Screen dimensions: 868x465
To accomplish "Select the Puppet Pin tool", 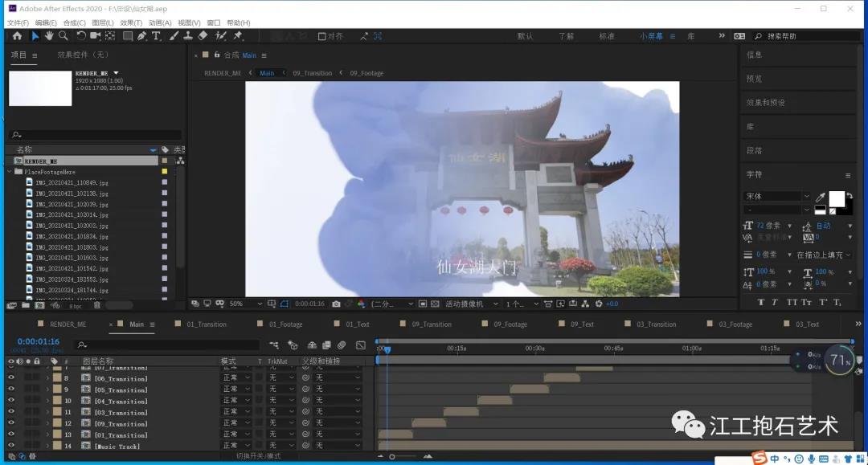I will [x=238, y=36].
